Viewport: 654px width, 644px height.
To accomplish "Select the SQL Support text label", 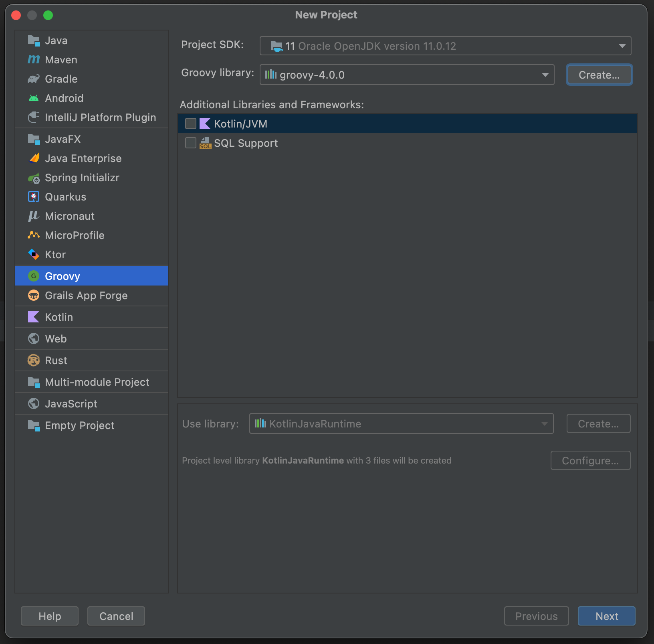I will tap(246, 143).
